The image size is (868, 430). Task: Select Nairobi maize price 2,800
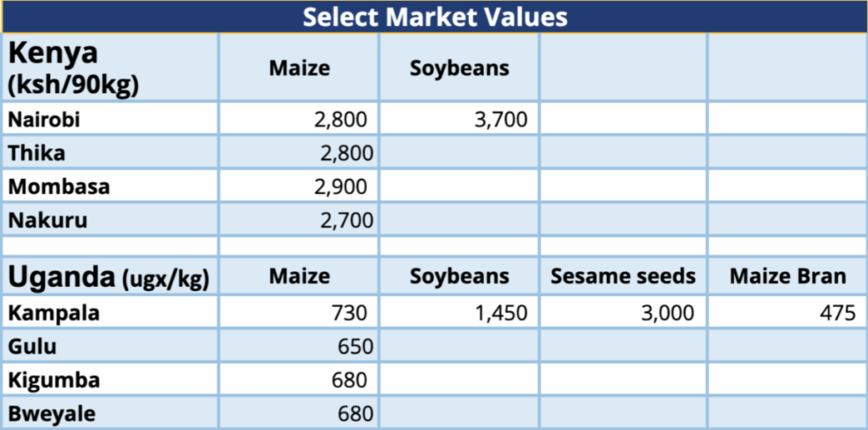tap(341, 120)
